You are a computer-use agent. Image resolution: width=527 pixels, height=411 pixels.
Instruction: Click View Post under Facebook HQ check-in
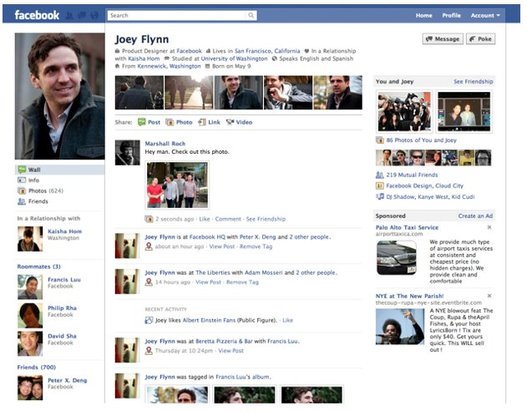[222, 246]
